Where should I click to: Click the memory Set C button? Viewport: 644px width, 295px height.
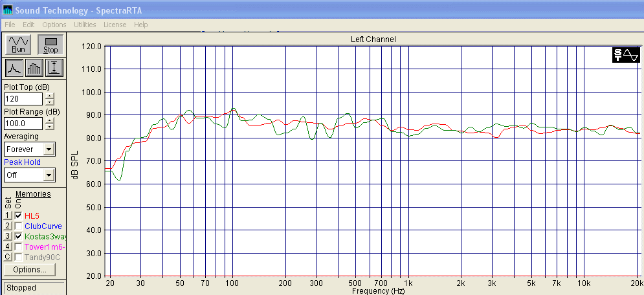[7, 257]
